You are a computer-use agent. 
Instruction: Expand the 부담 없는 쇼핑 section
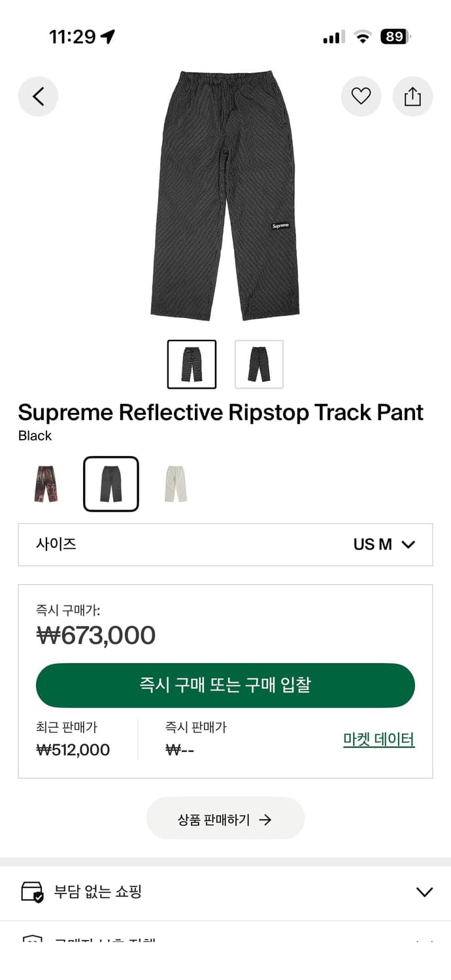(225, 890)
